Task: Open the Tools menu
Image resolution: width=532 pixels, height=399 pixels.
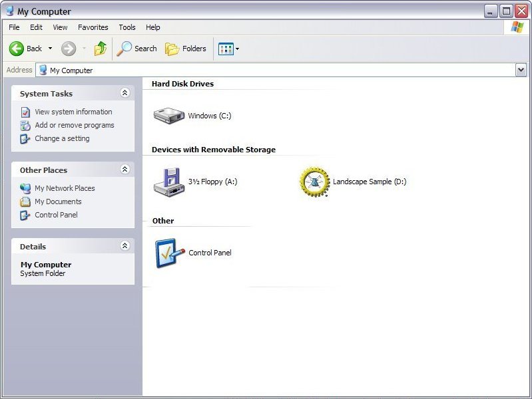Action: (127, 27)
